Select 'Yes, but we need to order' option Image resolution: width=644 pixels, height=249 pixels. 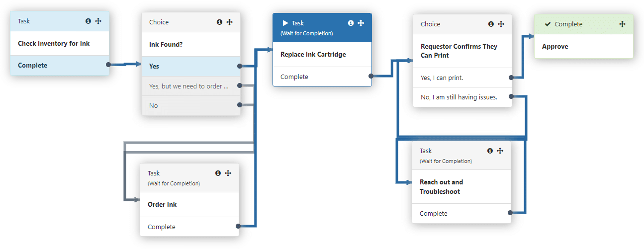click(x=185, y=86)
